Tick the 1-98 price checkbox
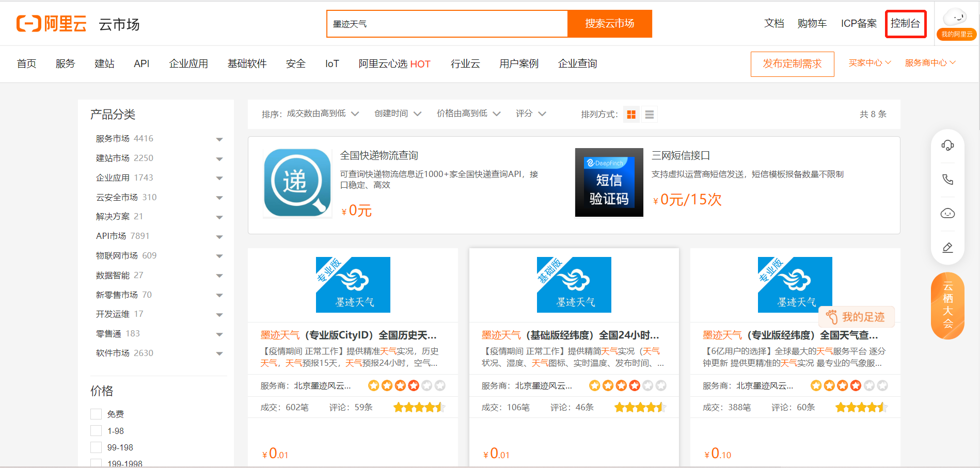Image resolution: width=980 pixels, height=468 pixels. [96, 431]
